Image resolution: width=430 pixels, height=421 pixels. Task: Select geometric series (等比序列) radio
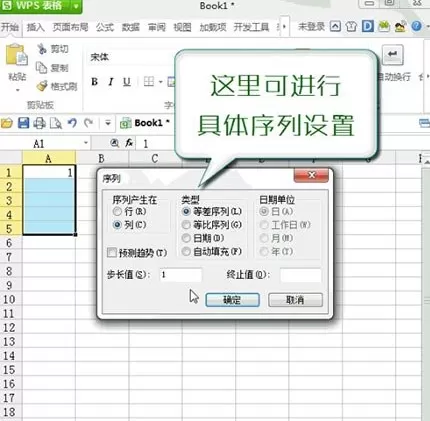[186, 225]
